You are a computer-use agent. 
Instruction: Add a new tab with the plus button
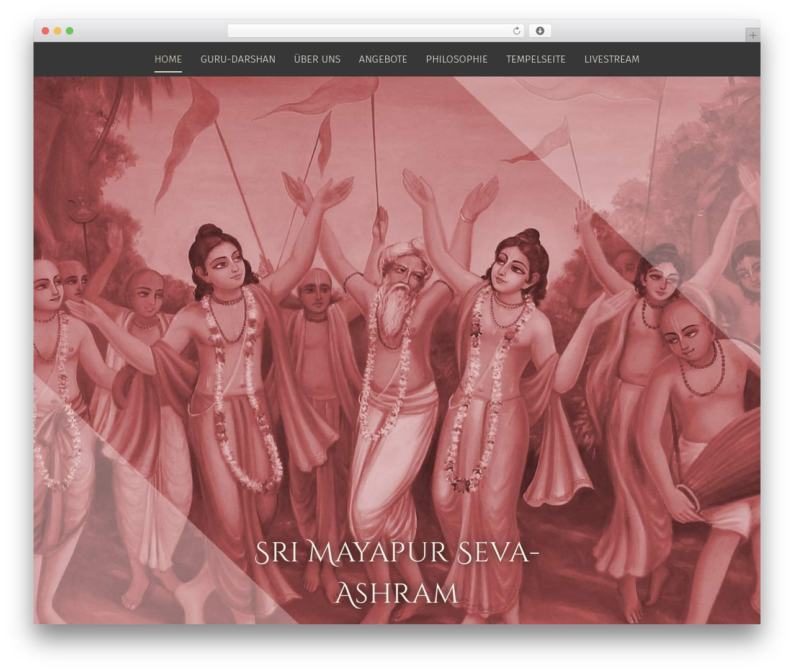tap(752, 35)
